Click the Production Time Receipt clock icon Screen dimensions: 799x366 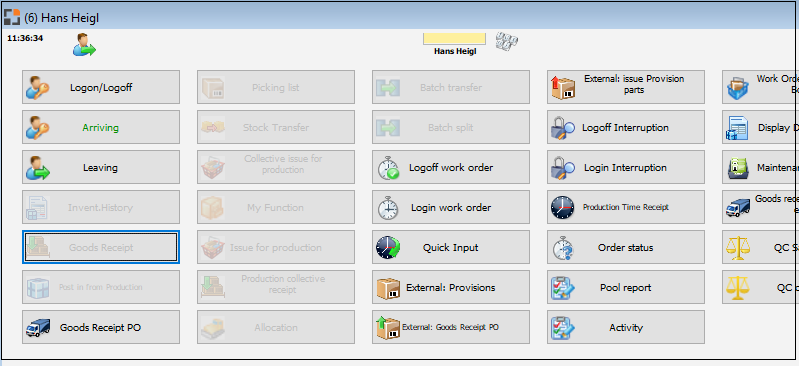click(x=563, y=207)
